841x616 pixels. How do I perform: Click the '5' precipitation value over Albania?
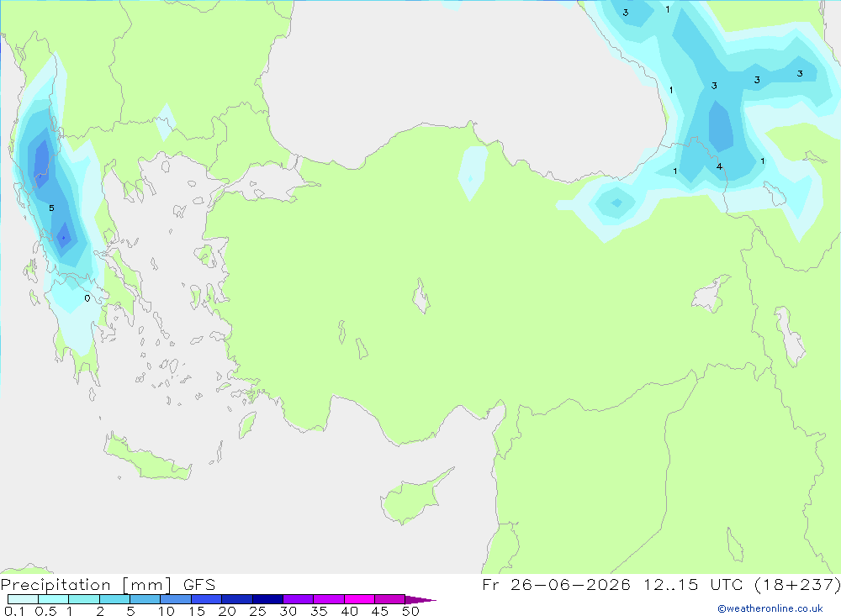[x=51, y=208]
